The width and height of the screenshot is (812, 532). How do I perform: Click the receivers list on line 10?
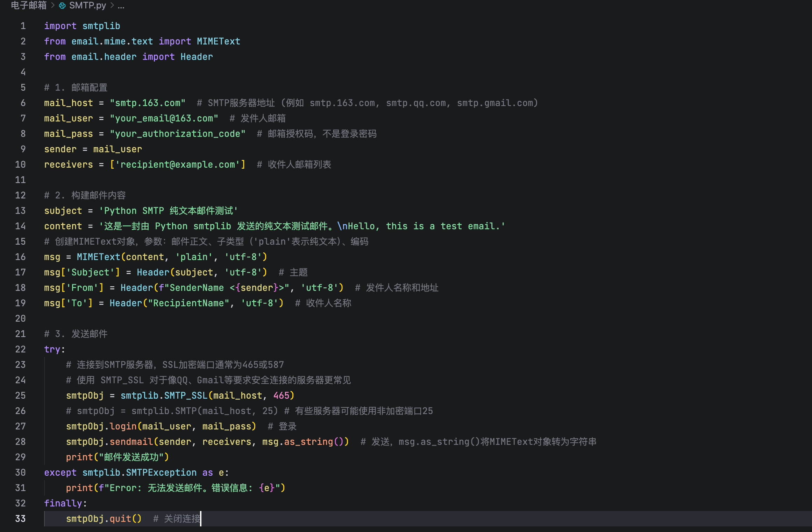click(x=69, y=164)
